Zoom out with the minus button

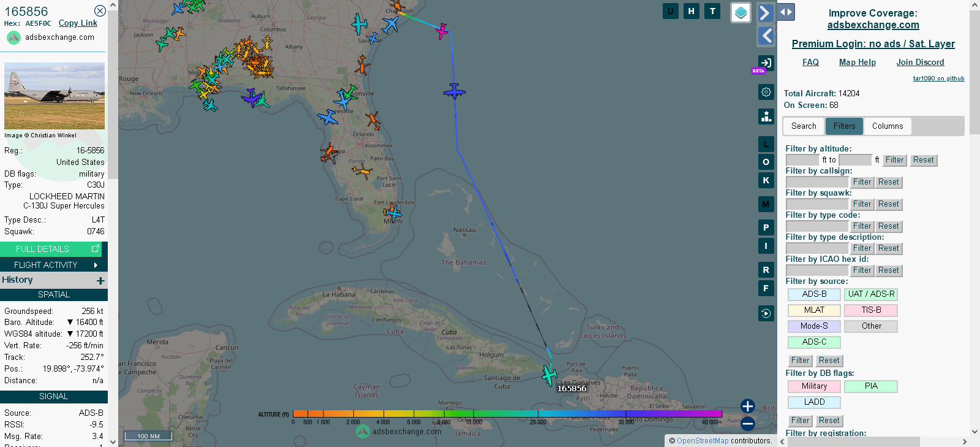747,423
